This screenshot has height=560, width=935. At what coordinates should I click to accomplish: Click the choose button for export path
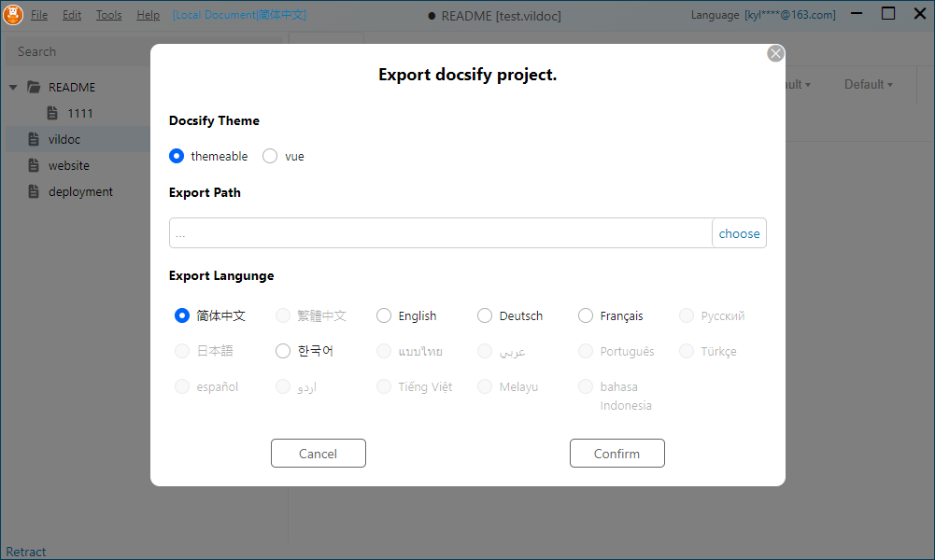739,233
